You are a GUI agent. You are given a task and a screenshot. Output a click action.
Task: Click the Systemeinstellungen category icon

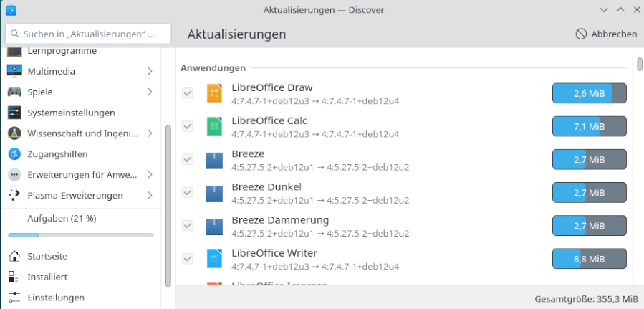pos(14,113)
